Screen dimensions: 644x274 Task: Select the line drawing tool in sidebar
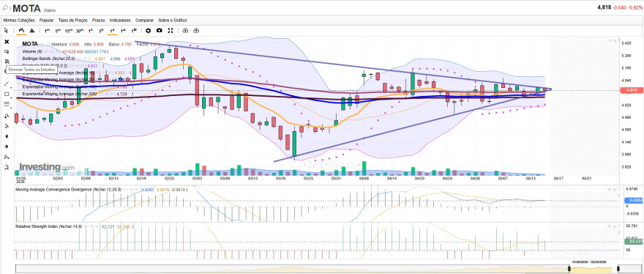(7, 84)
